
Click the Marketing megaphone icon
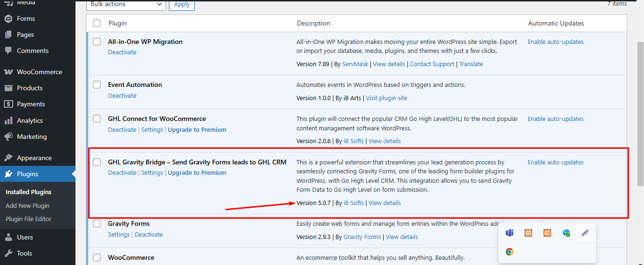8,137
